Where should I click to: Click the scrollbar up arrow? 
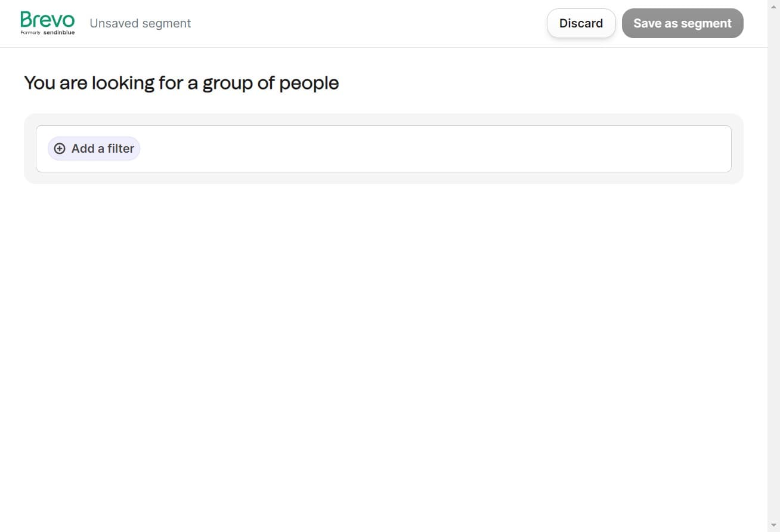773,5
